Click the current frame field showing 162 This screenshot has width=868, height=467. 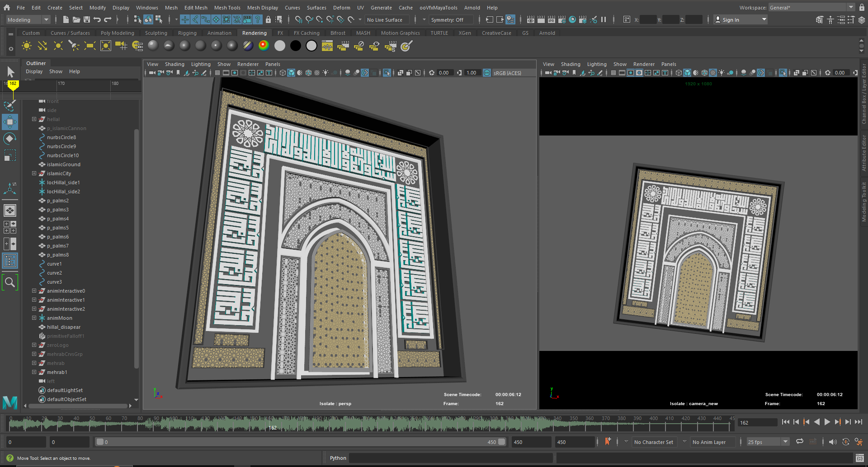tap(757, 423)
